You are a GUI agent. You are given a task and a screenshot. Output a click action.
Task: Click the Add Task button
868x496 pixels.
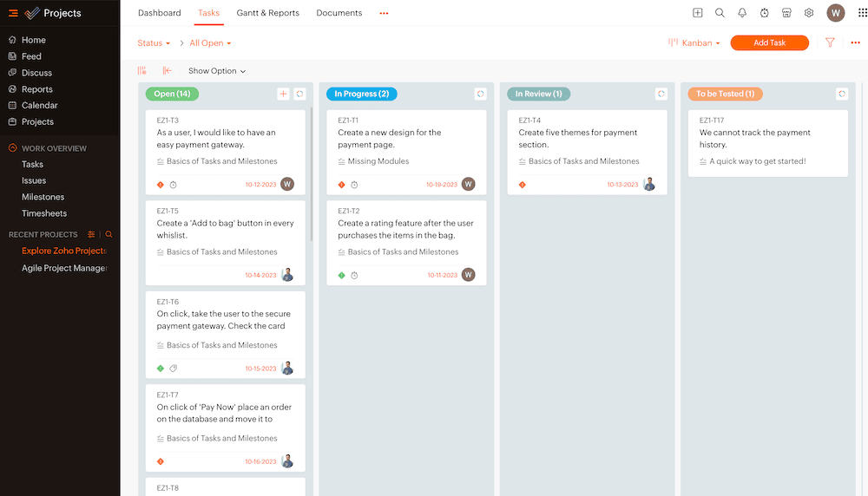(x=769, y=42)
